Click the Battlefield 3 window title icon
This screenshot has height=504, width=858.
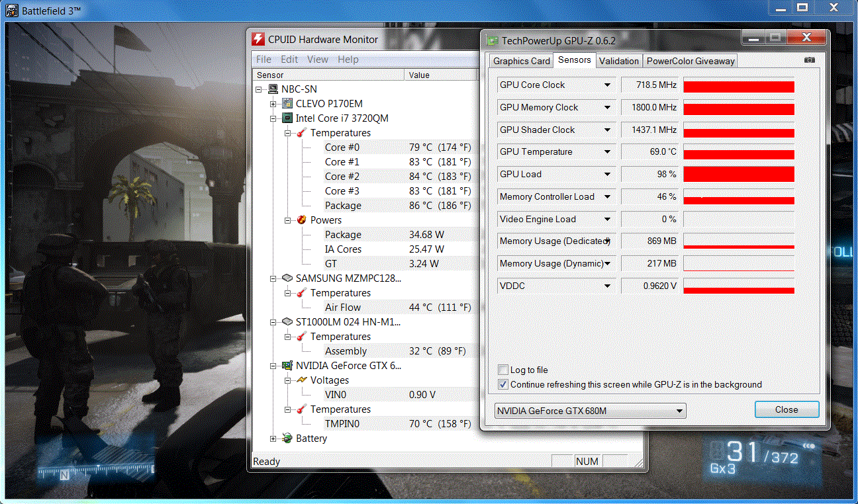point(11,11)
